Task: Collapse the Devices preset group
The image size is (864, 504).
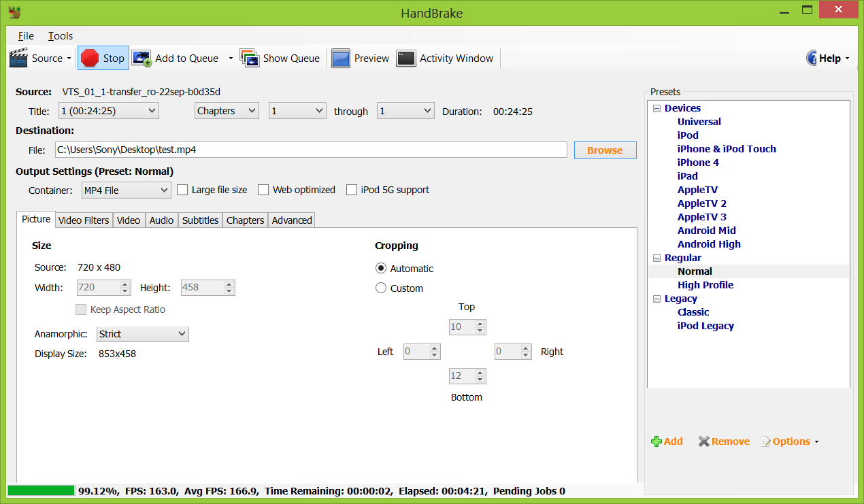Action: click(x=657, y=108)
